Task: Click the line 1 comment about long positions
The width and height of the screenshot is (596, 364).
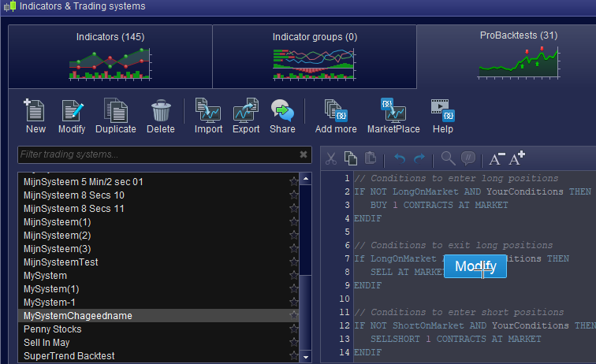Action: tap(456, 178)
